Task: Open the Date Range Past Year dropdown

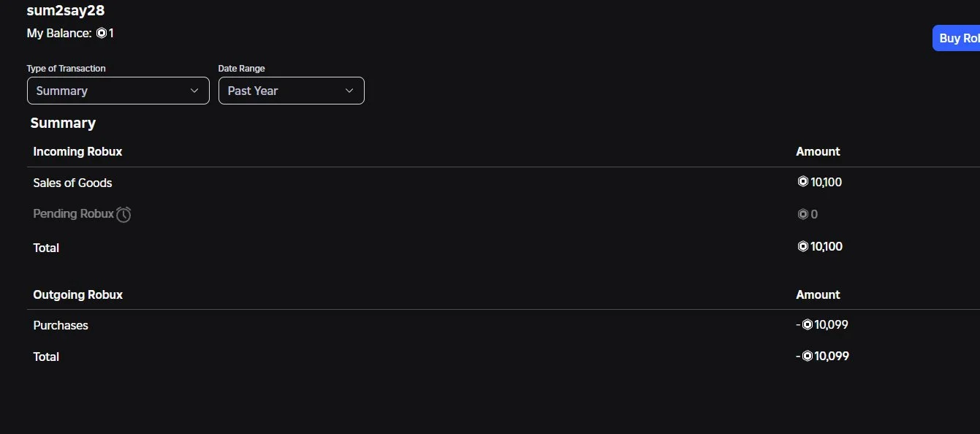Action: (291, 91)
